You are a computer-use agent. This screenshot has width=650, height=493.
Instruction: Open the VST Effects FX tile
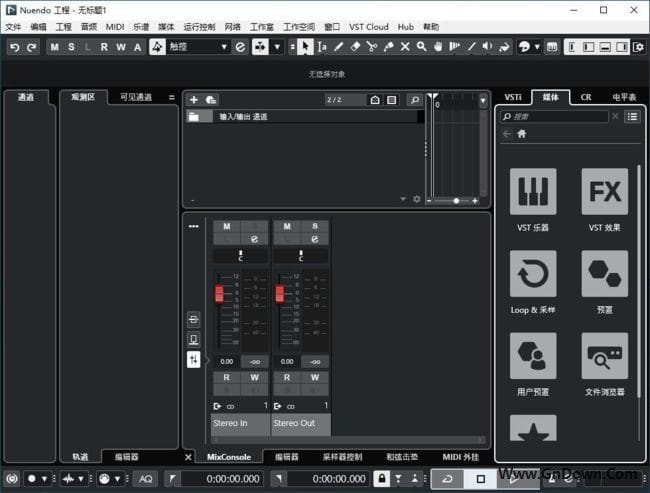tap(605, 191)
